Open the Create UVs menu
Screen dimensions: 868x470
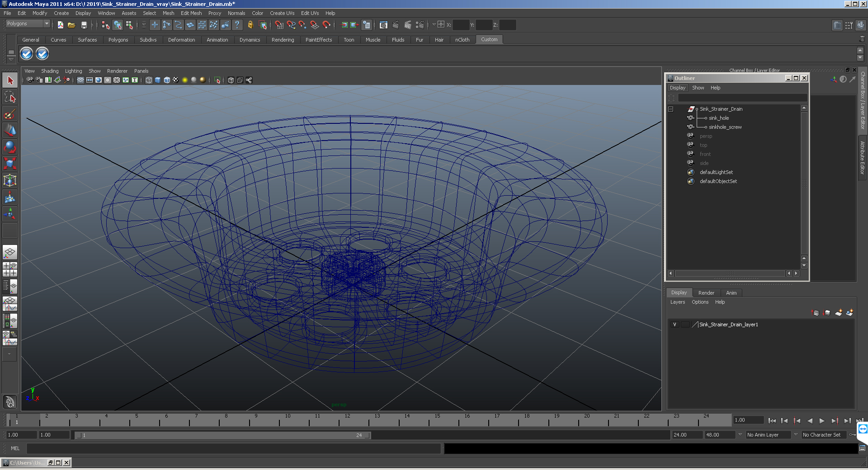[x=282, y=13]
